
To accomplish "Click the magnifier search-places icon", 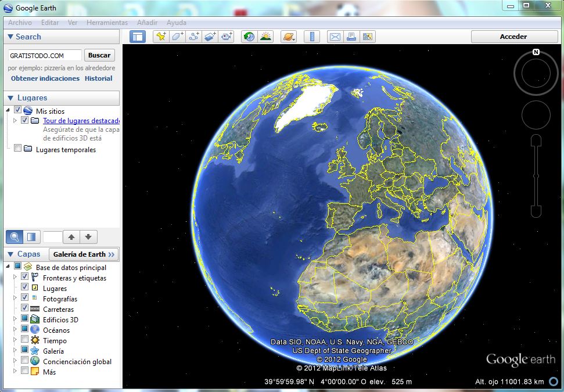I will pos(15,237).
